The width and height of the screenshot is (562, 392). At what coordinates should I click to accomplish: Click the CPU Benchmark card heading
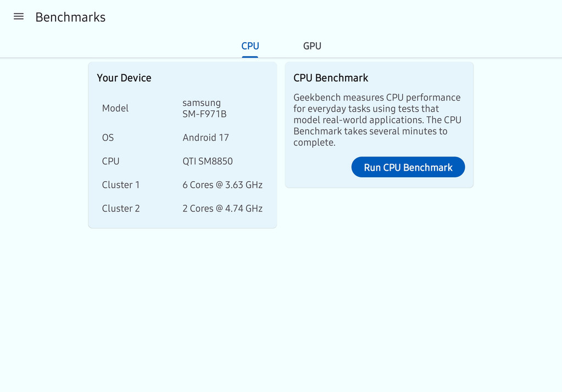tap(331, 78)
